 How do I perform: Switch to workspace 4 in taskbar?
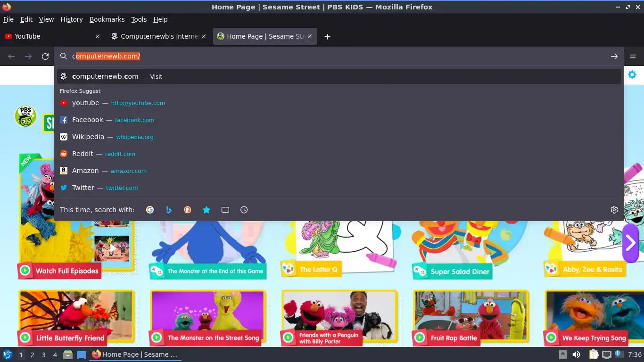click(x=55, y=354)
